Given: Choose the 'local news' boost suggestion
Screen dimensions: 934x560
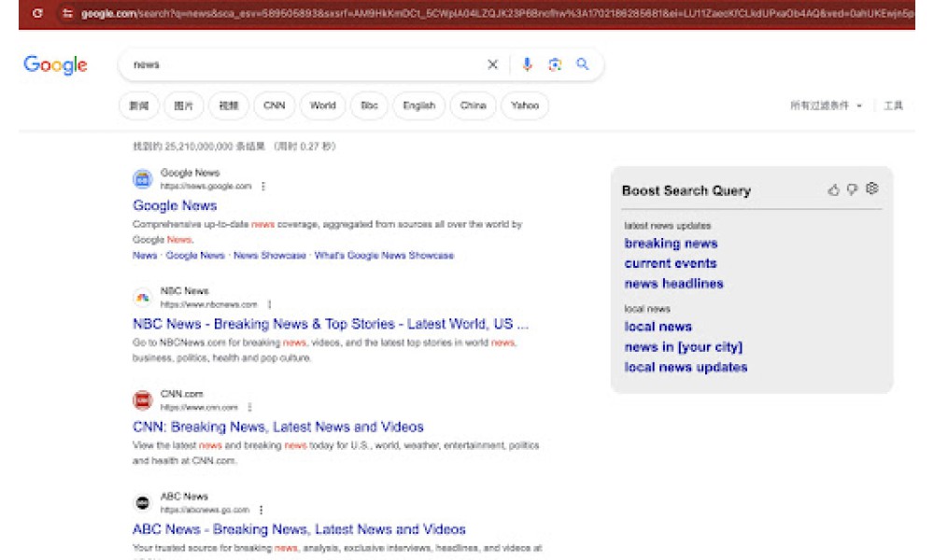Looking at the screenshot, I should [658, 327].
